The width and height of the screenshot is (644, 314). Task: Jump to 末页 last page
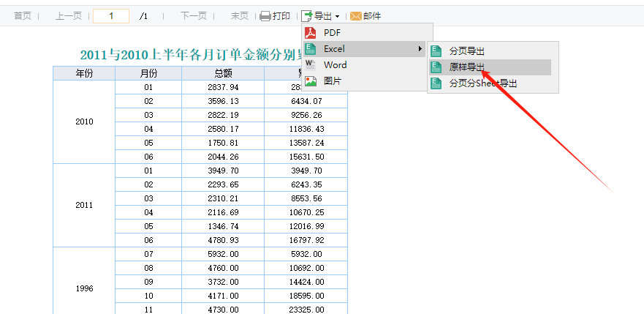click(x=240, y=16)
